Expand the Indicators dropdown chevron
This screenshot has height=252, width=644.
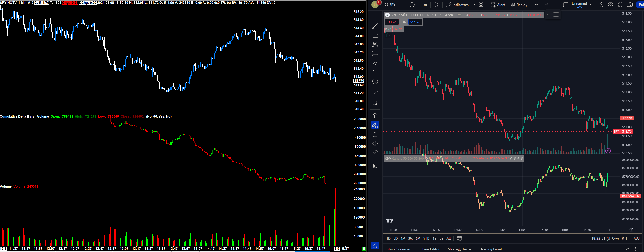point(474,5)
